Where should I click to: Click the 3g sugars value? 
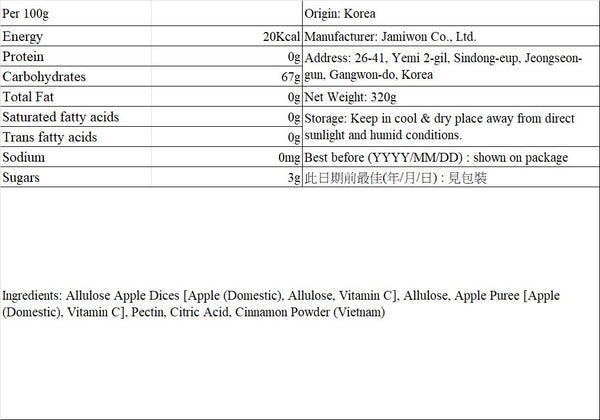(x=294, y=178)
